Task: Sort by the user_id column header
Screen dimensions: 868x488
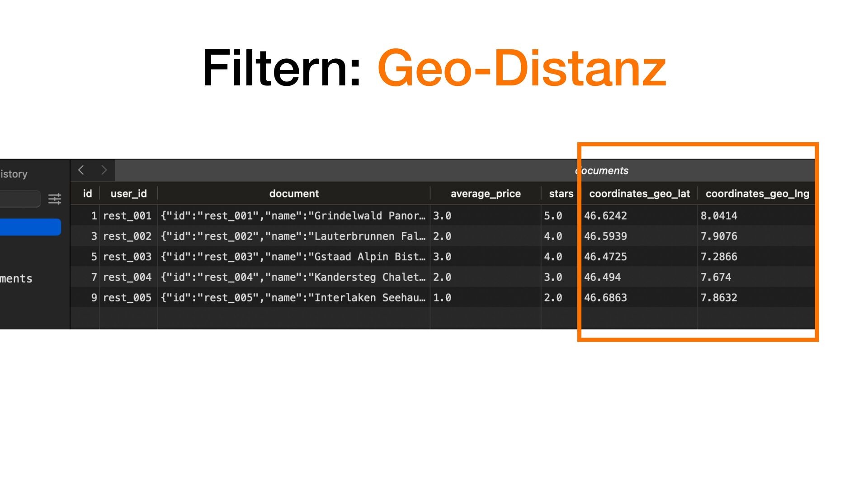Action: pyautogui.click(x=128, y=194)
